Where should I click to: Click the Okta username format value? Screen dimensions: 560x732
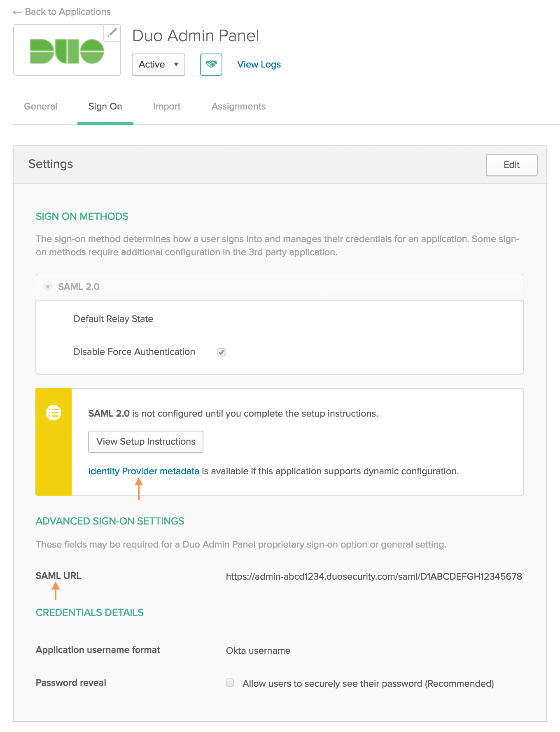[258, 651]
